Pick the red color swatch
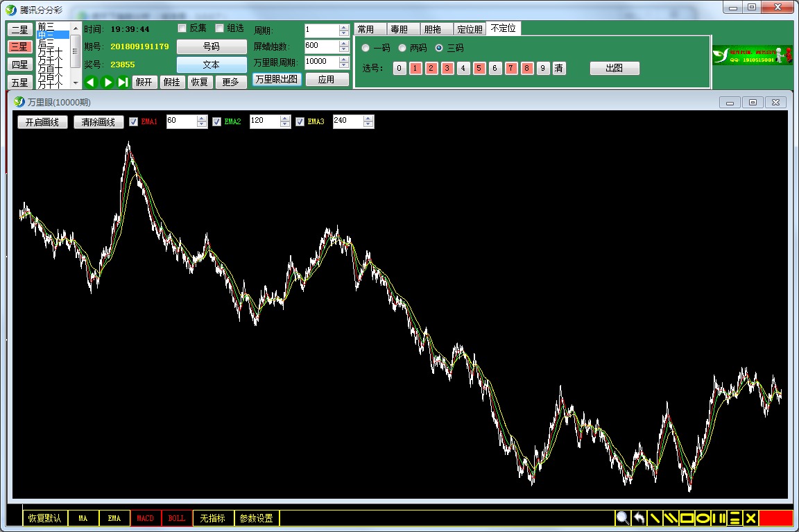Image resolution: width=799 pixels, height=532 pixels. click(775, 518)
